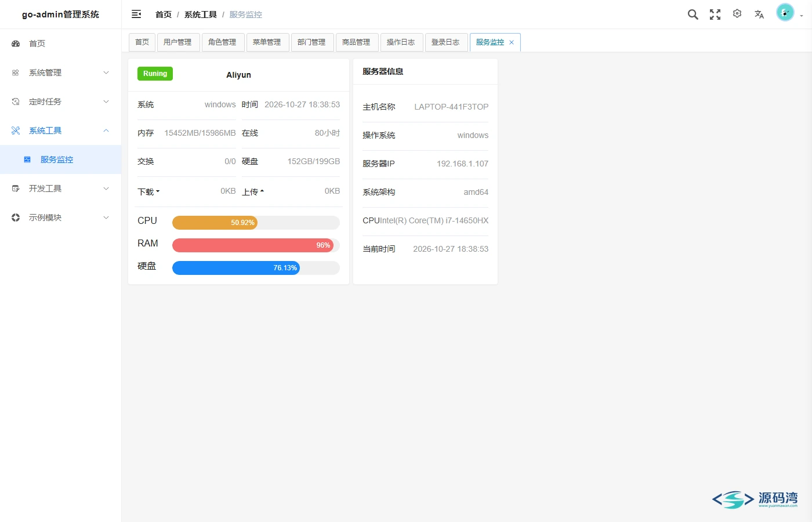Screen dimensions: 812x522
Task: Switch to the 登录日志 tab
Action: point(445,42)
